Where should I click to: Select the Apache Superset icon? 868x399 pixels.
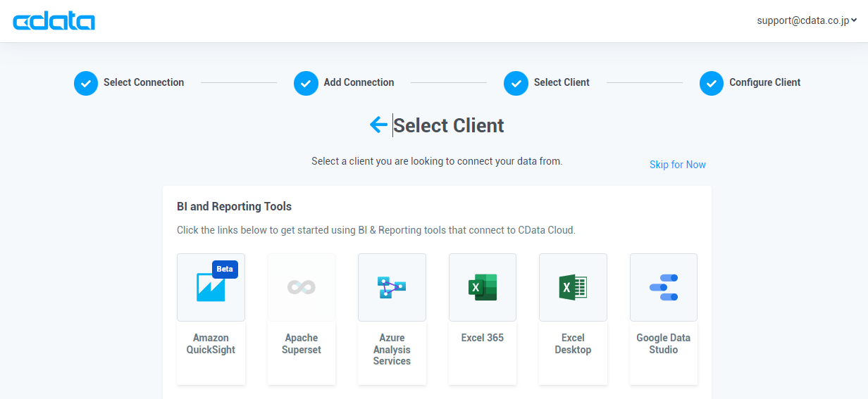pos(302,287)
